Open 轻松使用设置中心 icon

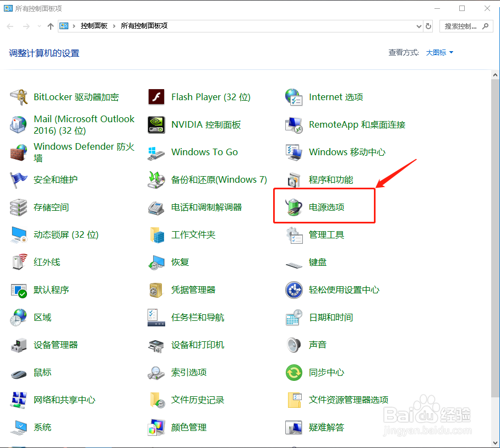[x=294, y=290]
